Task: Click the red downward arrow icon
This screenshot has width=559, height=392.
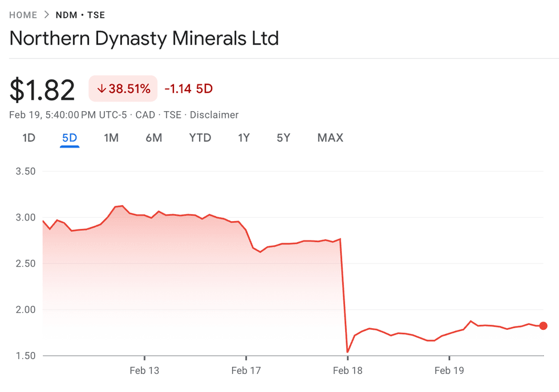Action: point(102,89)
